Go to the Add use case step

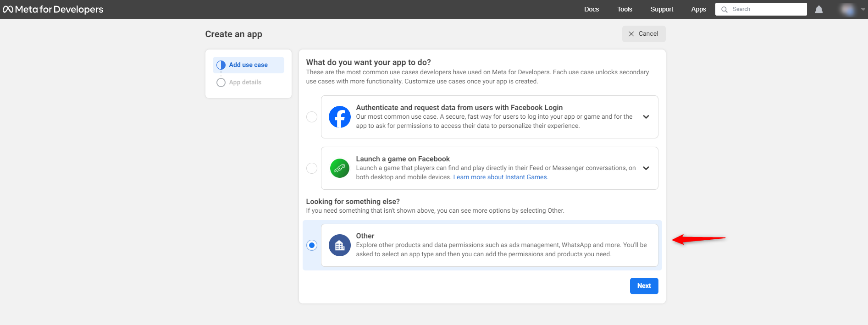pos(249,65)
